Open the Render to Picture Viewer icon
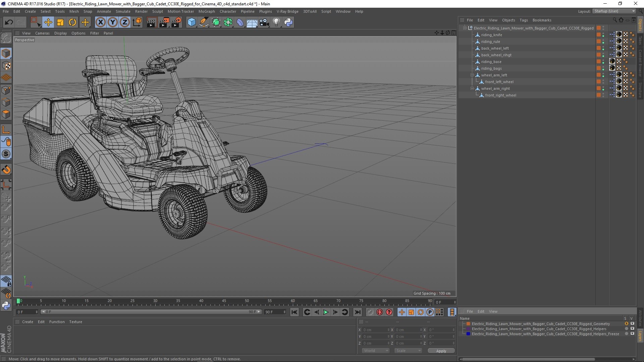Viewport: 644px width, 362px height. [164, 22]
